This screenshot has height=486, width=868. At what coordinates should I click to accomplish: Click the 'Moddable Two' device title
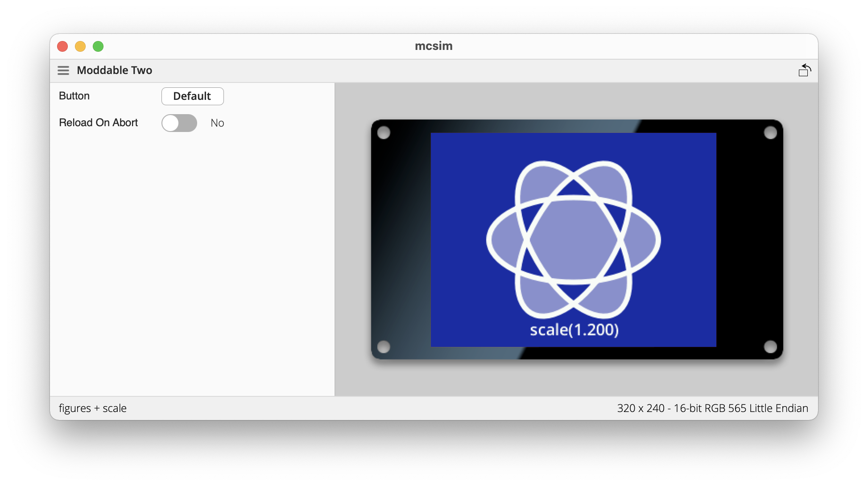click(115, 70)
